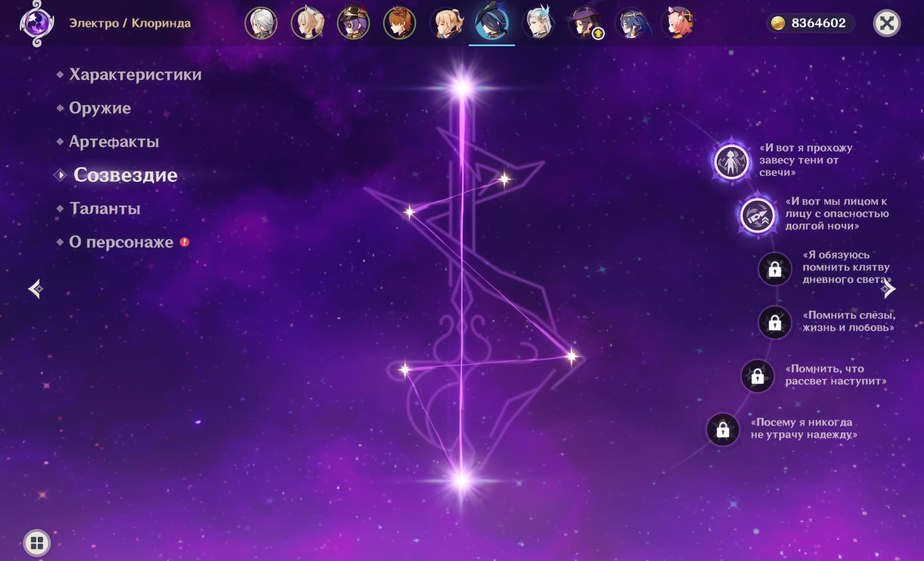Select the first white-haired character portrait

coord(261,23)
